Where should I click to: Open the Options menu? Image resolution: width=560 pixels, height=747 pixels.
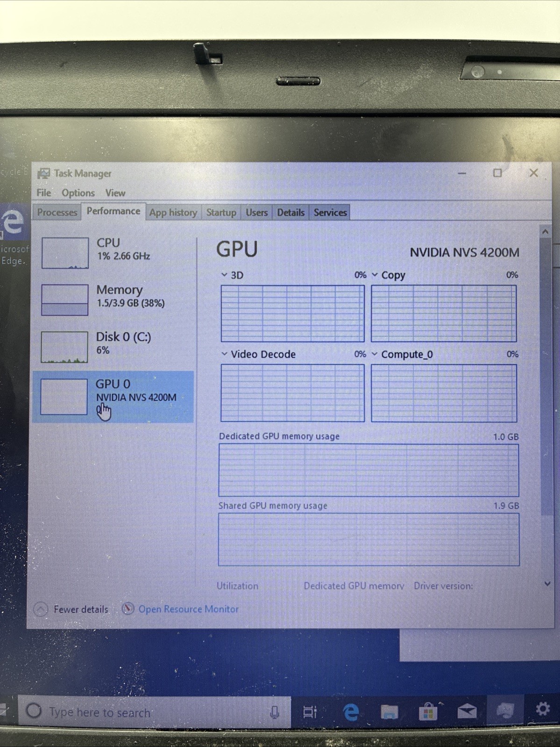coord(78,192)
